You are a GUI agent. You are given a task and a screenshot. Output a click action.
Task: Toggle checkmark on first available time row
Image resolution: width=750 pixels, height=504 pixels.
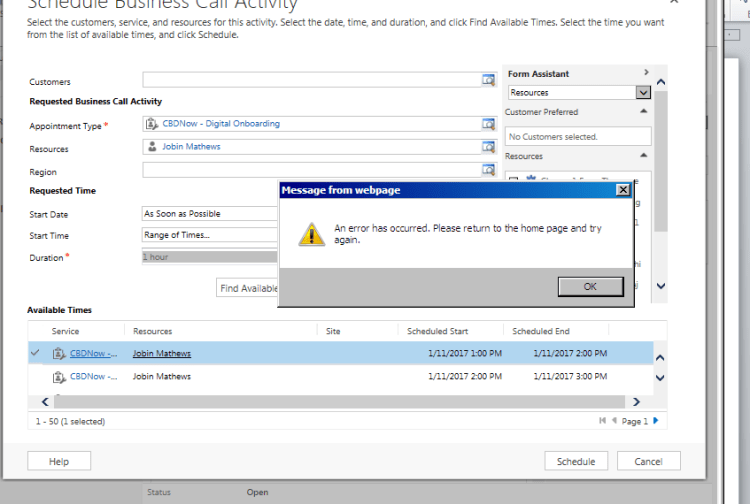36,353
